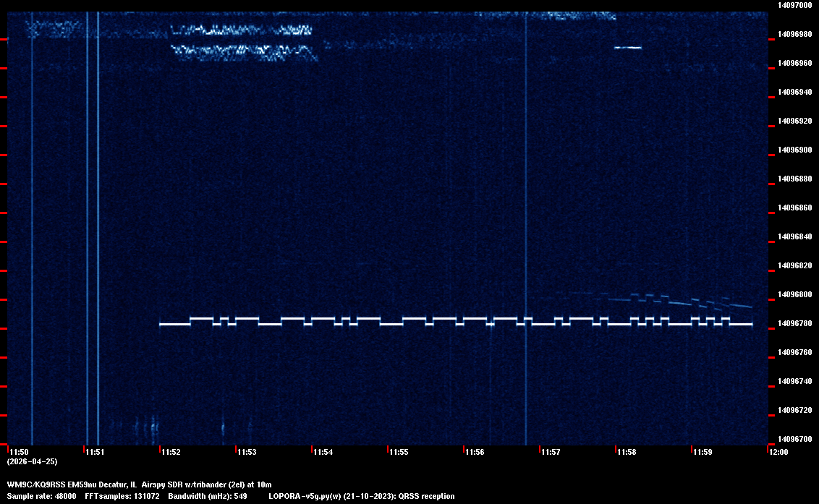This screenshot has width=819, height=504.
Task: Click the Sample rate: 48000 text
Action: (x=41, y=496)
